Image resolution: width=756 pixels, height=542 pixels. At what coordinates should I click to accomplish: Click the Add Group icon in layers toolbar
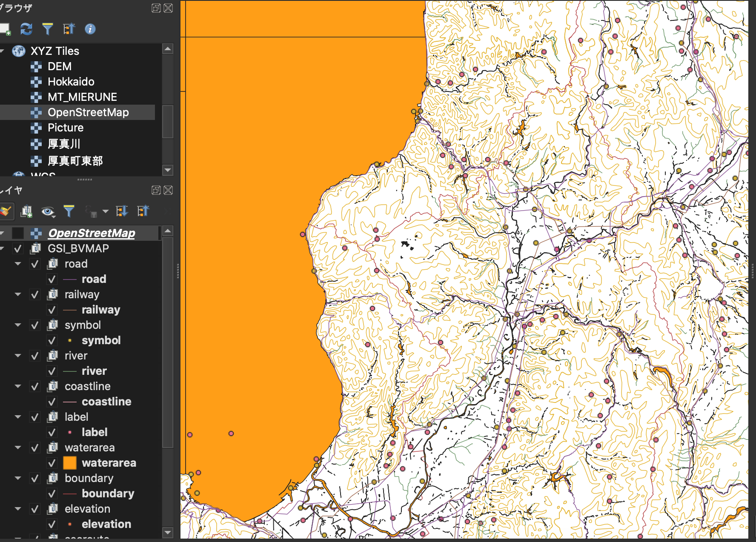click(x=26, y=211)
